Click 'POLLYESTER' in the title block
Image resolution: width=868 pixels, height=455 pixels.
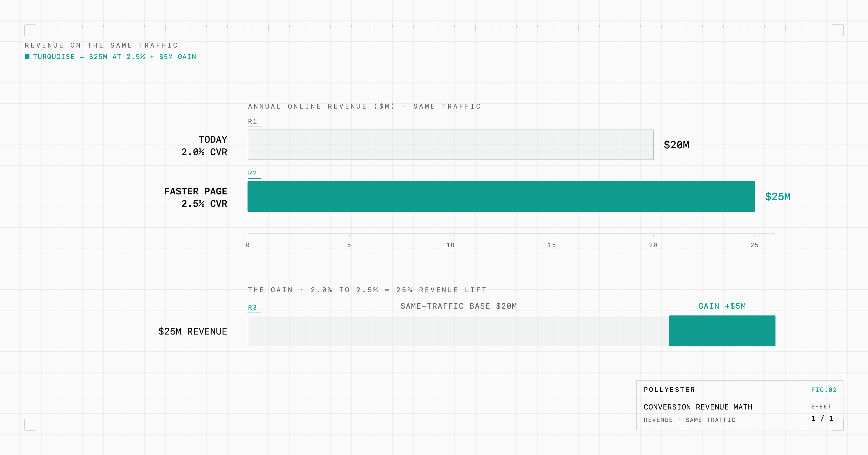tap(670, 390)
